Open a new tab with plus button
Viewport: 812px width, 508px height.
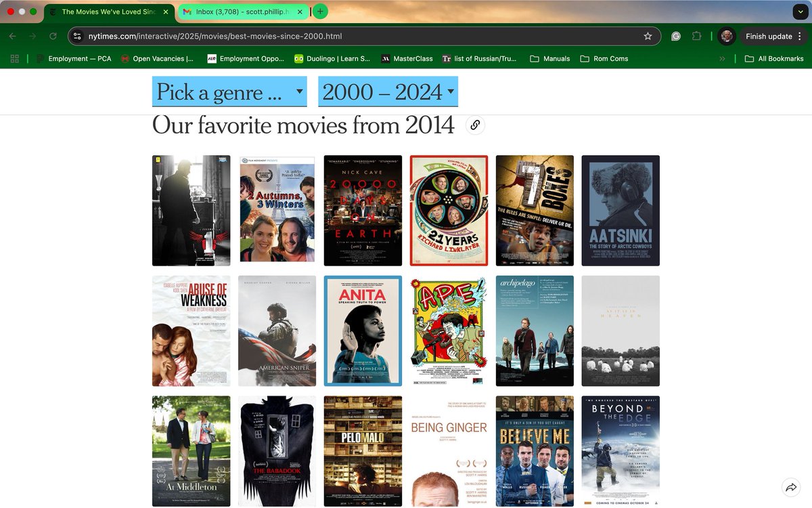[x=320, y=12]
